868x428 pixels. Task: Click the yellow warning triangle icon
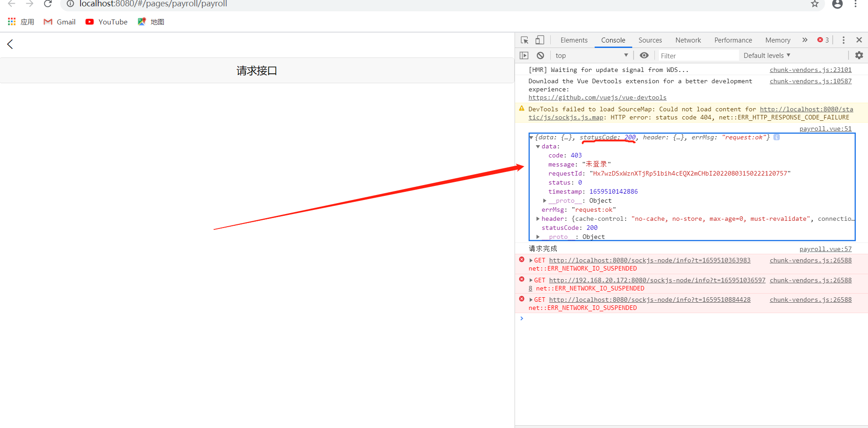tap(522, 109)
